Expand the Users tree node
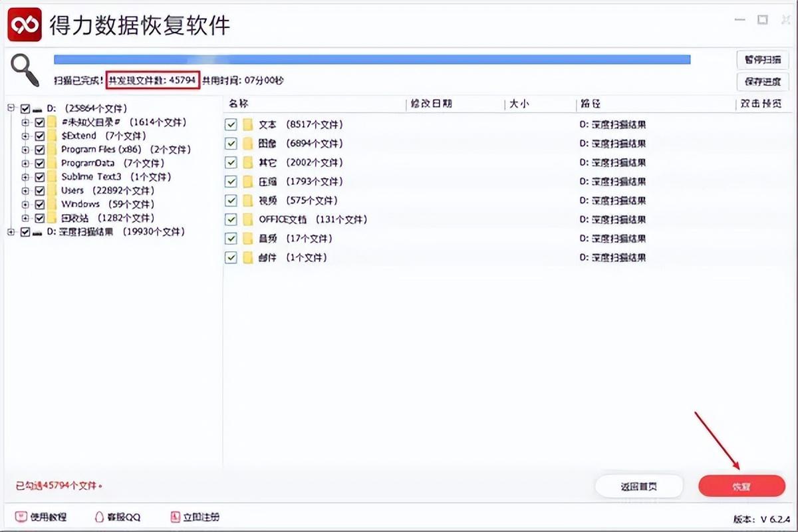This screenshot has width=798, height=532. point(25,190)
